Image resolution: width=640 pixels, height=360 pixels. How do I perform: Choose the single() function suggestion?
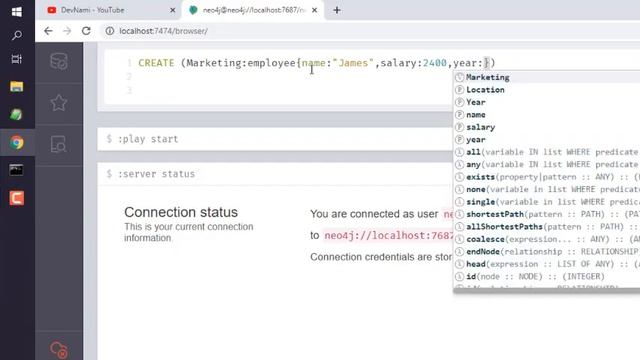[x=547, y=202]
